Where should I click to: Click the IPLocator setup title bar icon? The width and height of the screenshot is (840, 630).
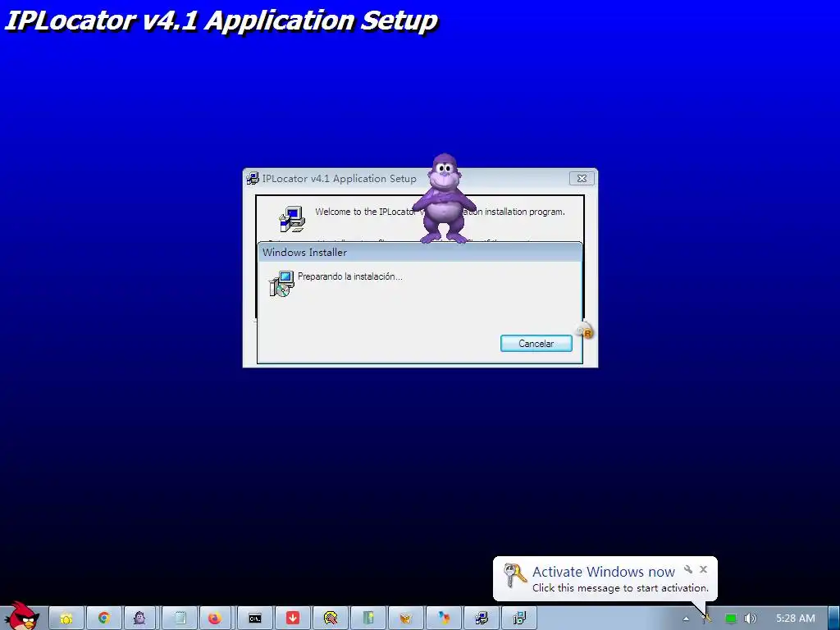[x=253, y=178]
